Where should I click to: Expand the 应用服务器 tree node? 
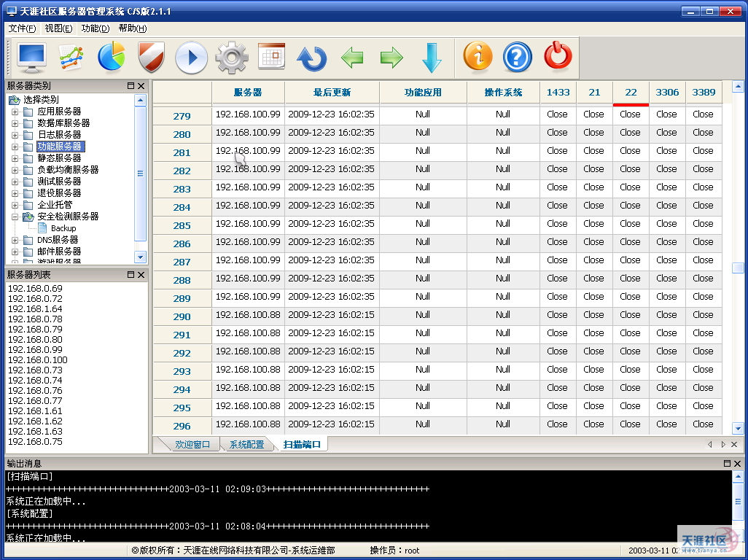pos(15,112)
